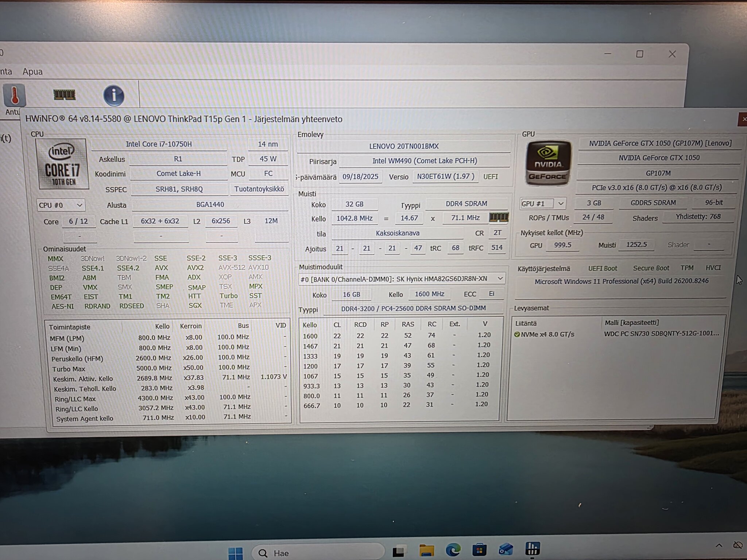Open the sensors thermometer toolbar icon
The width and height of the screenshot is (747, 560).
[15, 96]
